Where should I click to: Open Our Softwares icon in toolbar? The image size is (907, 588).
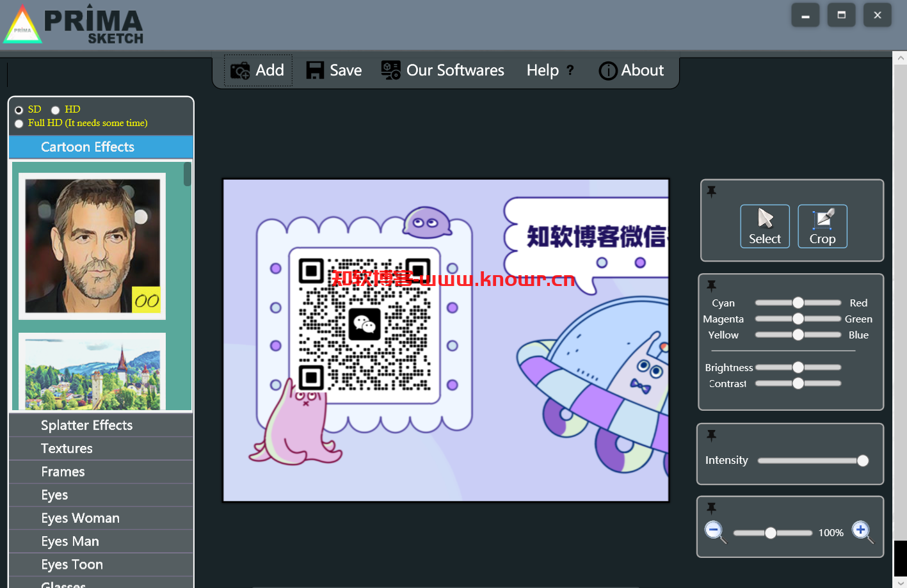pyautogui.click(x=390, y=70)
